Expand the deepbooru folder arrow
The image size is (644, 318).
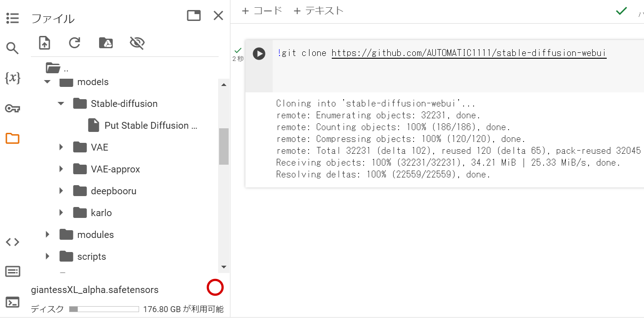point(61,191)
